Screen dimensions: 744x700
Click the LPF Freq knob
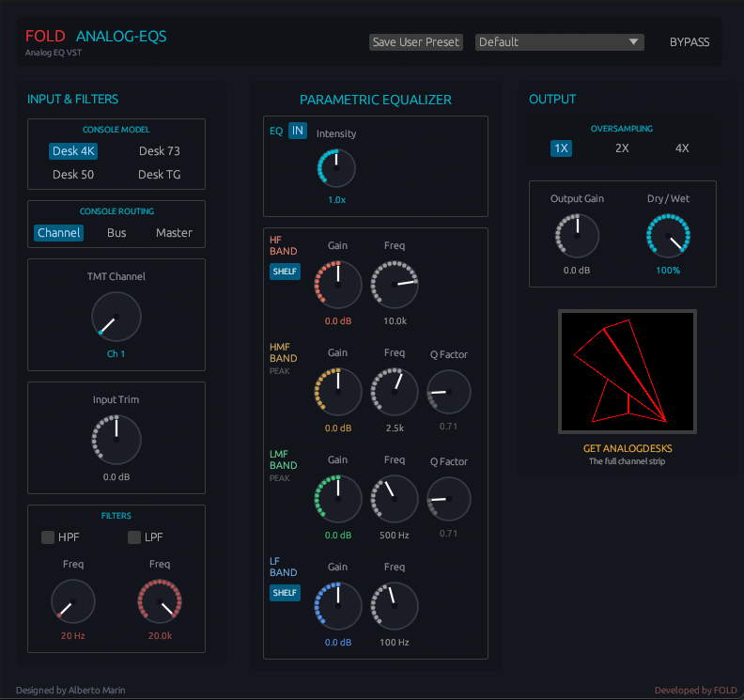tap(160, 601)
